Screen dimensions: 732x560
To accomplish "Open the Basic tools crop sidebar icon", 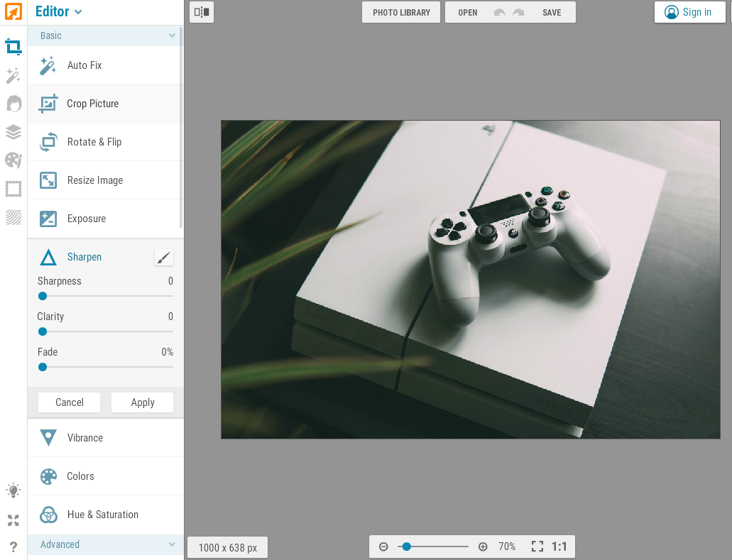I will (x=13, y=47).
